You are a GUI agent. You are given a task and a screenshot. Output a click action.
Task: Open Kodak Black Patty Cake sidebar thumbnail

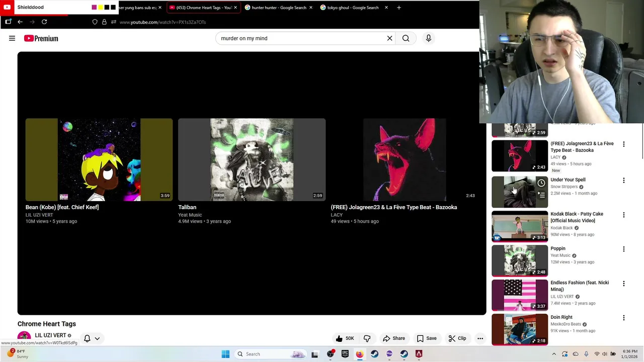coord(519,226)
